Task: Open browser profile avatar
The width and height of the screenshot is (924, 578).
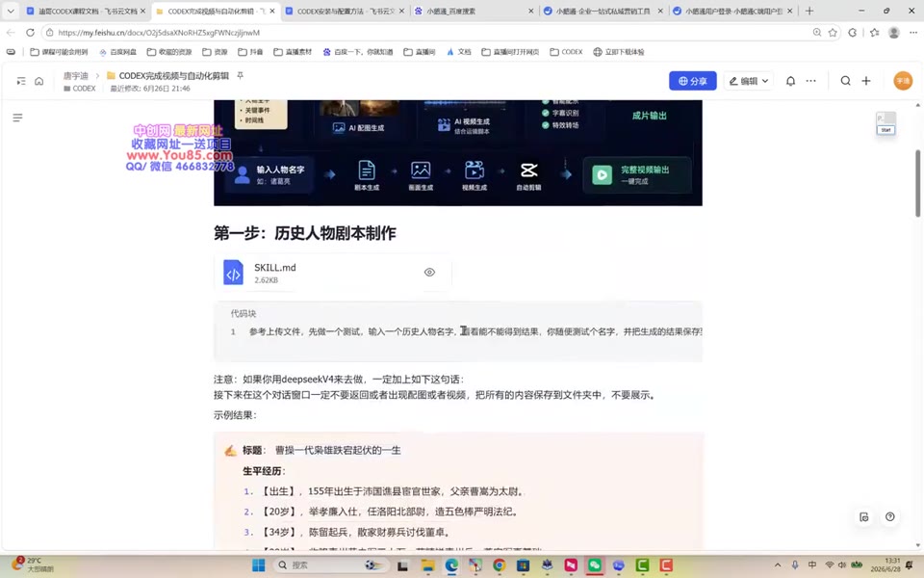Action: pos(894,33)
